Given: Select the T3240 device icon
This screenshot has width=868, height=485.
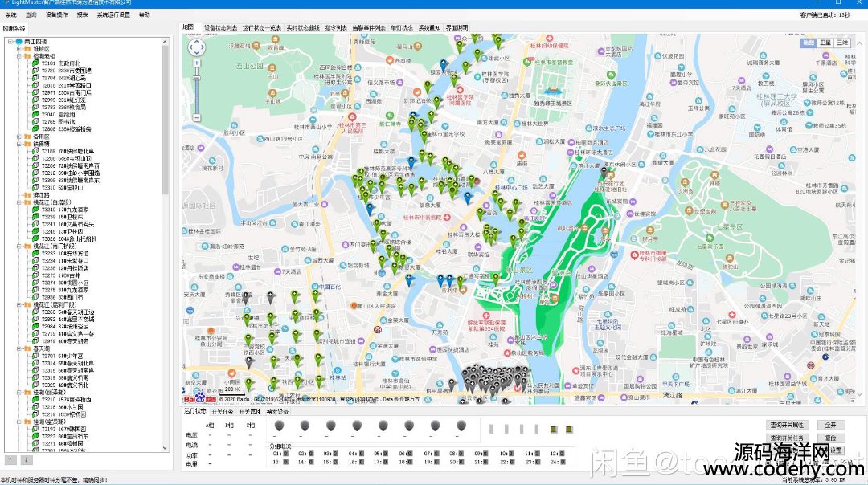Looking at the screenshot, I should click(35, 210).
